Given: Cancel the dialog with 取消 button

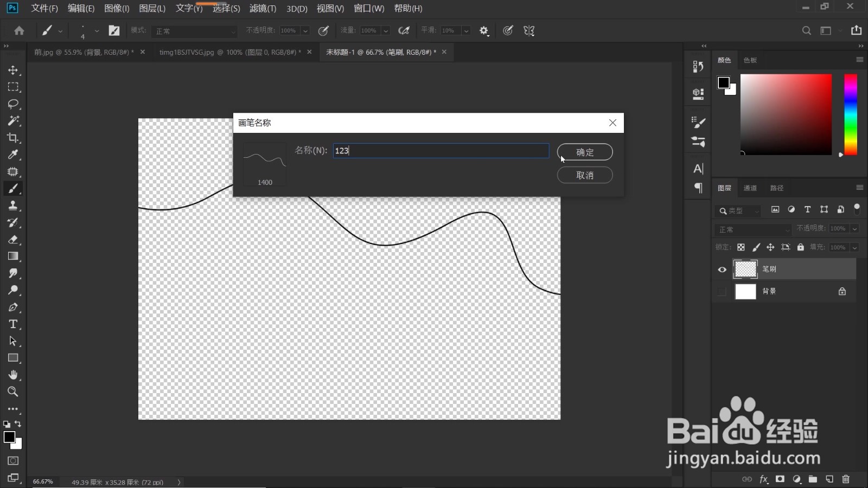Looking at the screenshot, I should click(x=585, y=175).
